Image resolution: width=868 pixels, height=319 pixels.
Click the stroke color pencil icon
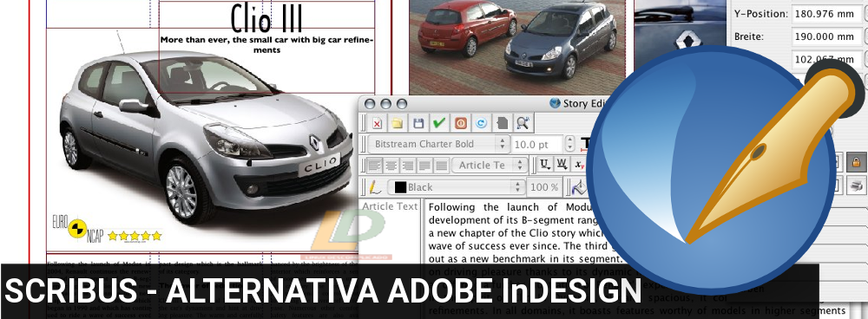click(375, 187)
